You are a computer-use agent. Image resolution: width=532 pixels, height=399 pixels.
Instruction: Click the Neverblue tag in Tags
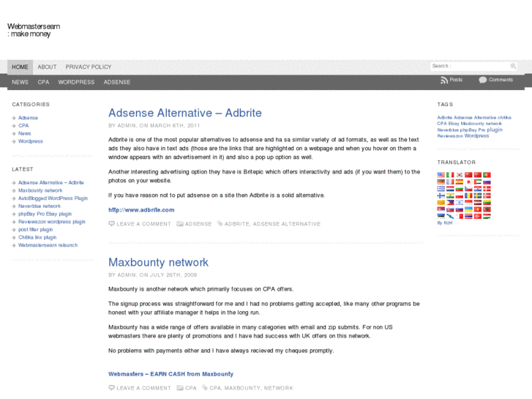click(x=448, y=130)
